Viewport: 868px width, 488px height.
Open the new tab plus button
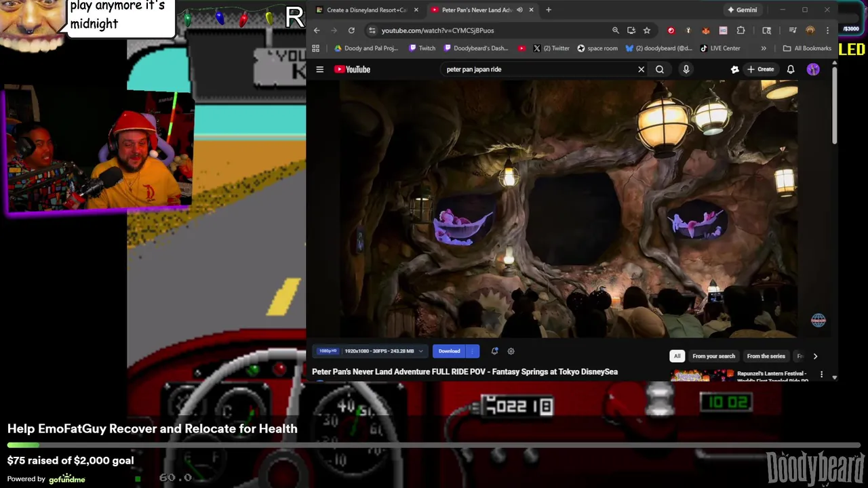pyautogui.click(x=549, y=9)
